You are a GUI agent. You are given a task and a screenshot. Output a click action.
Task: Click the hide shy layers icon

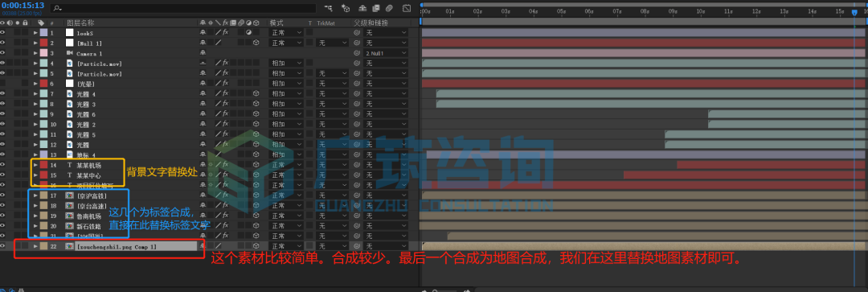[x=363, y=8]
